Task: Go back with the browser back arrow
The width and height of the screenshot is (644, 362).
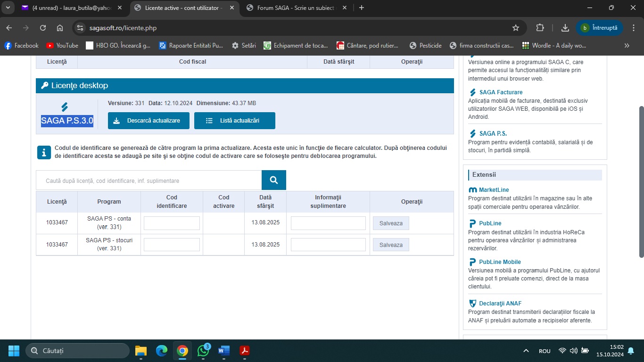Action: [x=9, y=28]
